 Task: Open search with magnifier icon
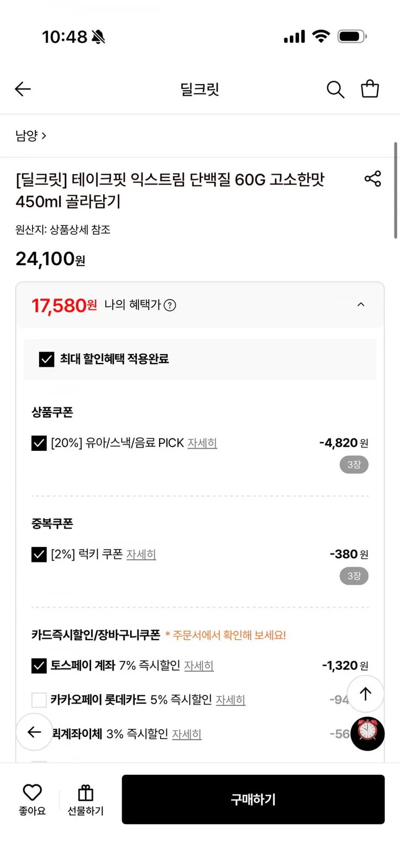coord(335,90)
